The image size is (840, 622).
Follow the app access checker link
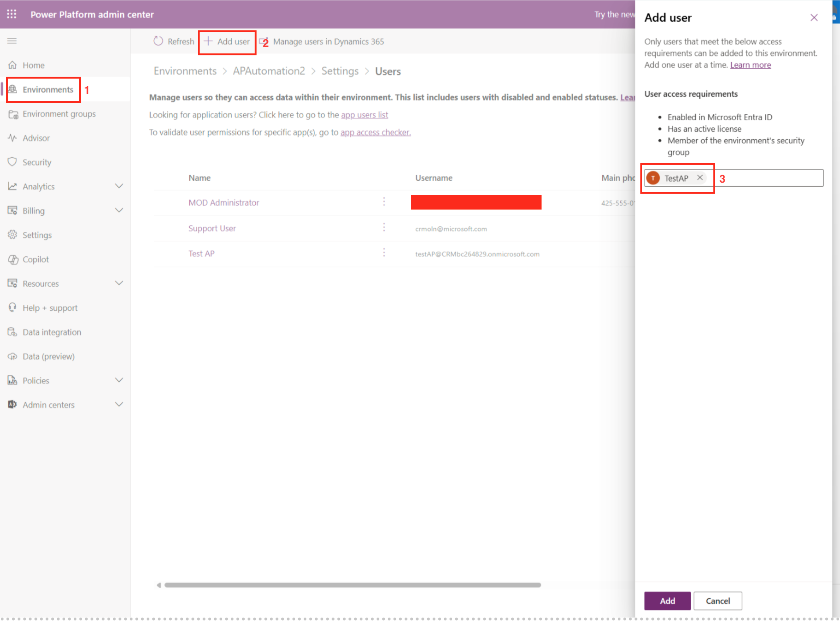tap(375, 132)
